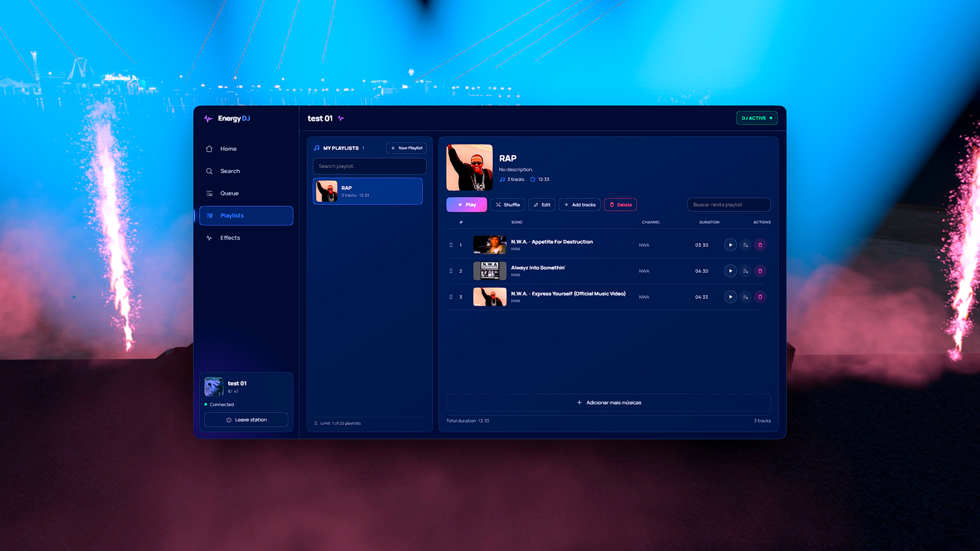Play the RAP playlist

pyautogui.click(x=467, y=205)
